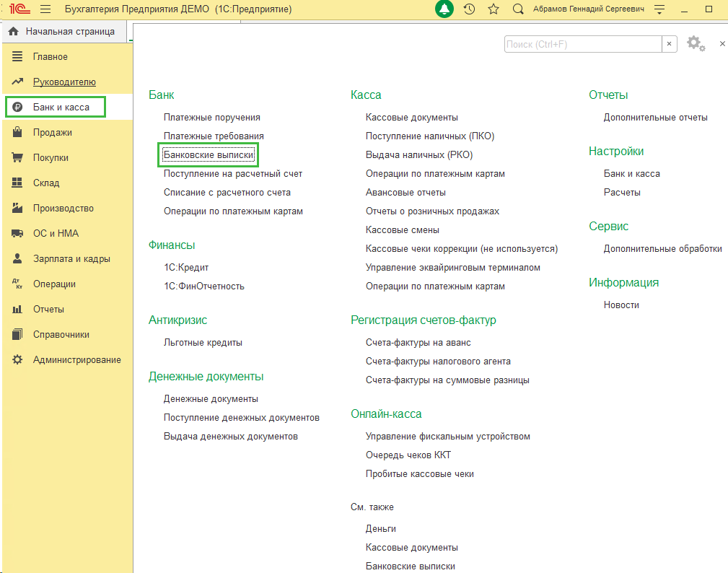Image resolution: width=728 pixels, height=573 pixels.
Task: Clear the search field with the x button
Action: 669,43
